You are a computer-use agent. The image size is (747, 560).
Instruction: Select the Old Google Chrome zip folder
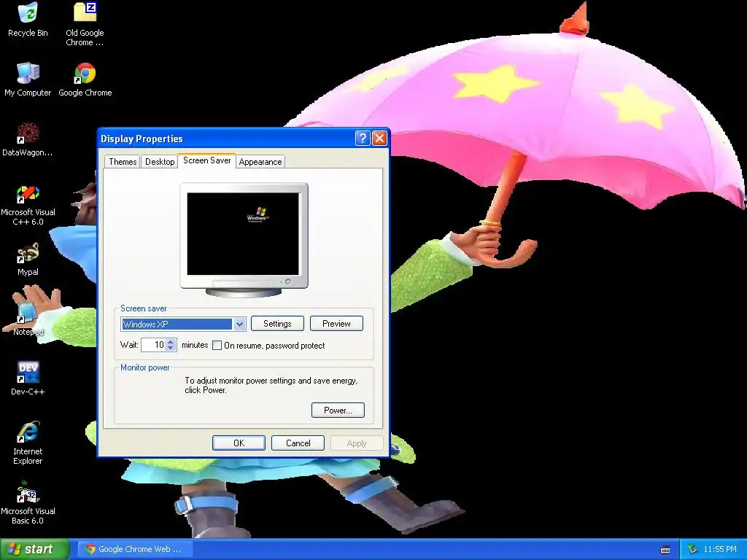pyautogui.click(x=85, y=24)
